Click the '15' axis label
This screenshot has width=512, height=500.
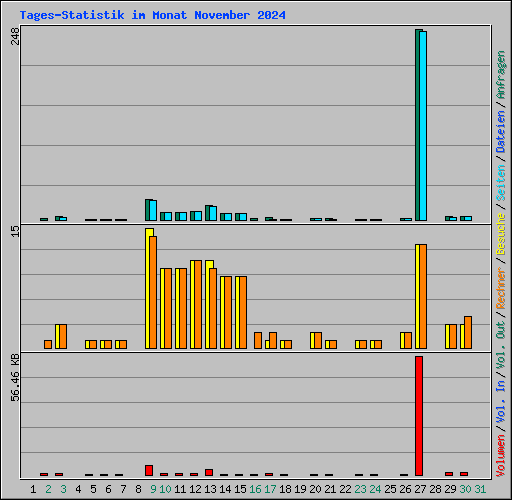(x=15, y=231)
